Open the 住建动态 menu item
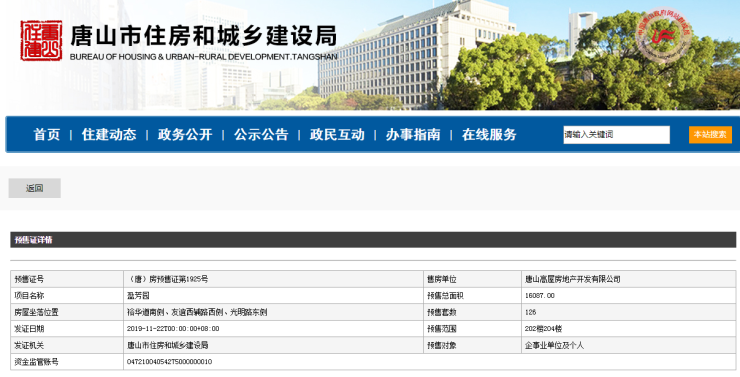Viewport: 740px width, 377px height. tap(109, 134)
